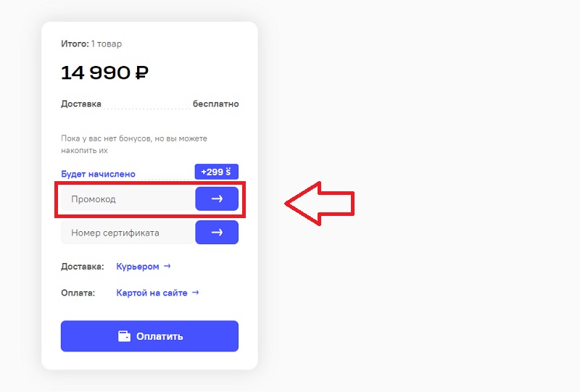
Task: Click the Доставка label beside бесплатно
Action: (x=81, y=104)
